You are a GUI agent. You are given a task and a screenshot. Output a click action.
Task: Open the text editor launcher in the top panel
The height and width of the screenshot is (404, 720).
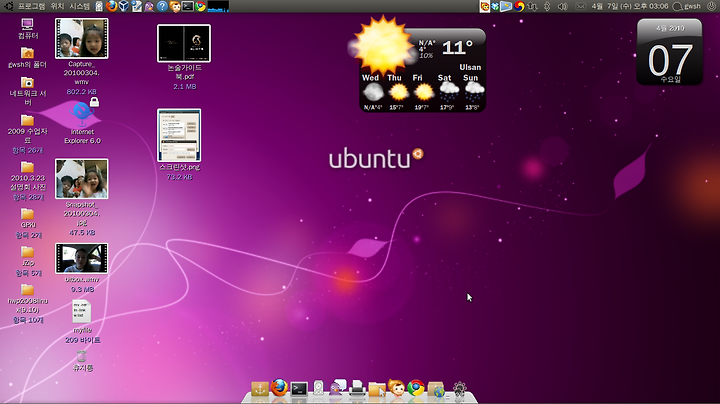[136, 6]
